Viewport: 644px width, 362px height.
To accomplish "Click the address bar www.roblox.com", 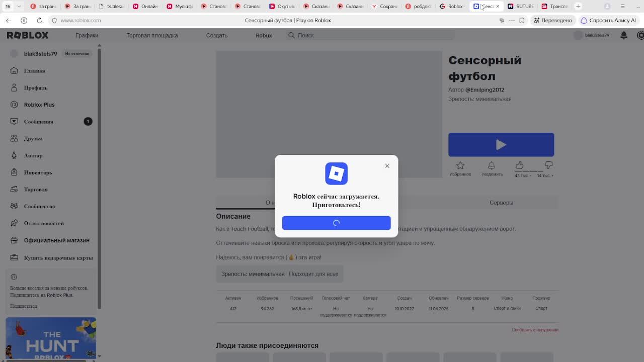I will [x=80, y=20].
